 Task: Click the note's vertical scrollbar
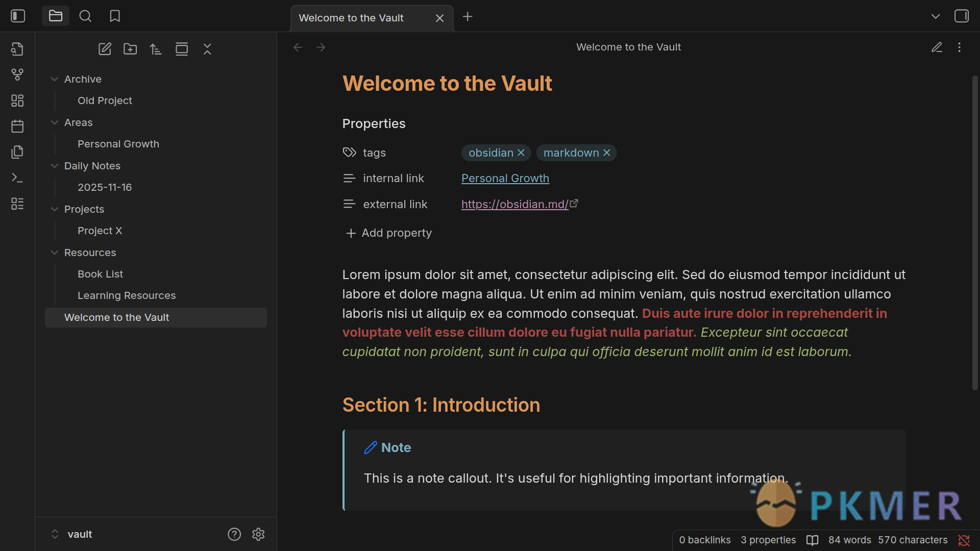click(x=975, y=232)
